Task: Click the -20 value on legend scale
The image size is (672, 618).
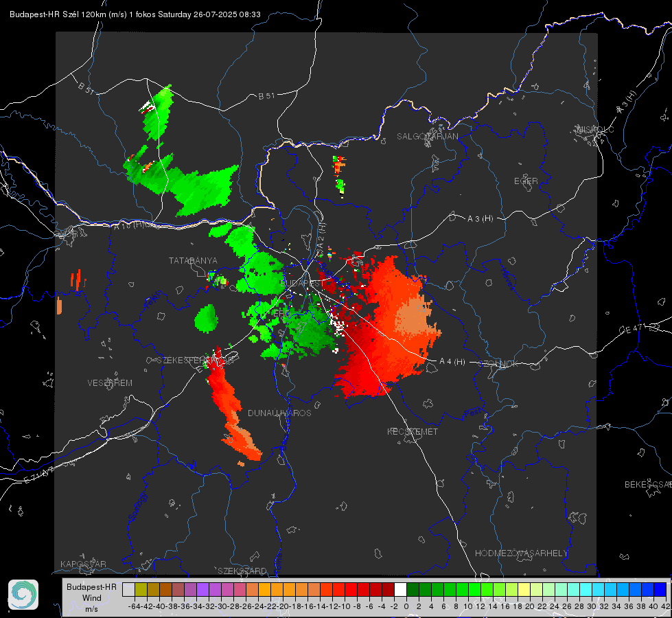Action: [x=283, y=606]
